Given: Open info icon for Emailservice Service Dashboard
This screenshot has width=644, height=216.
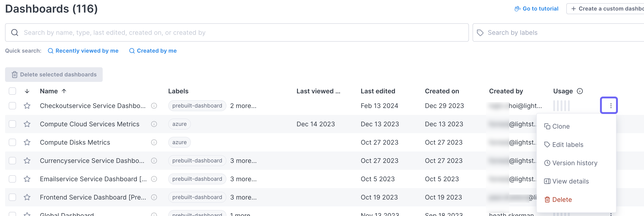Looking at the screenshot, I should [x=154, y=179].
